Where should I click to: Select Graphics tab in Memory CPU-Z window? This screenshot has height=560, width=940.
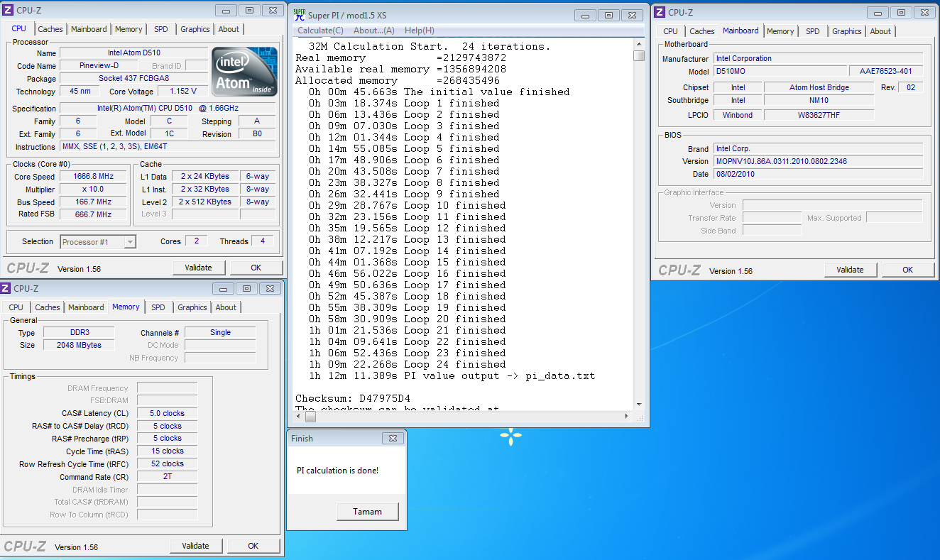pyautogui.click(x=192, y=307)
